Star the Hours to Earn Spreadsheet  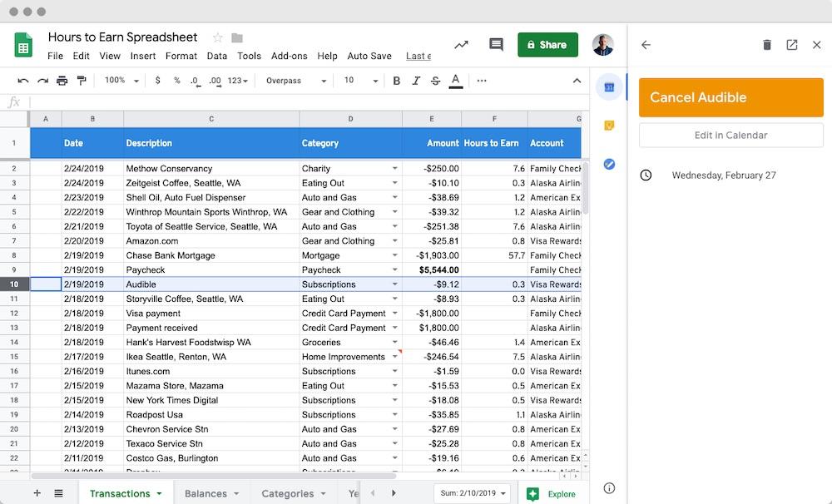point(217,37)
